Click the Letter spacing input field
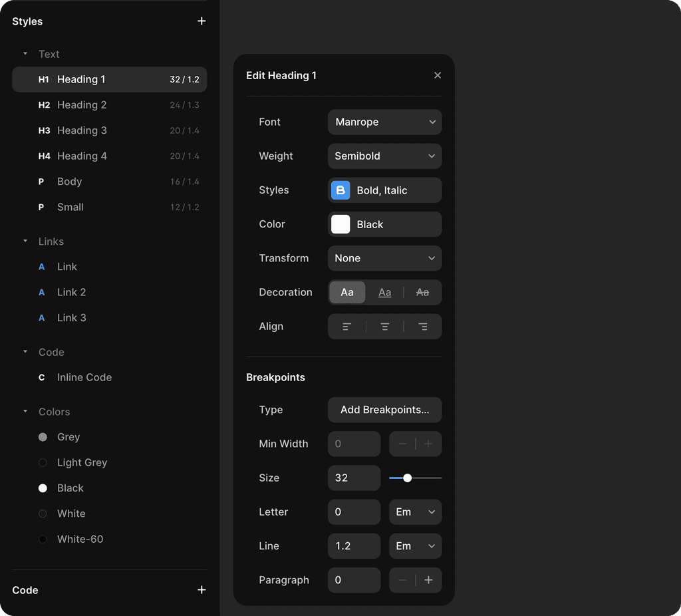This screenshot has height=616, width=681. click(x=354, y=512)
